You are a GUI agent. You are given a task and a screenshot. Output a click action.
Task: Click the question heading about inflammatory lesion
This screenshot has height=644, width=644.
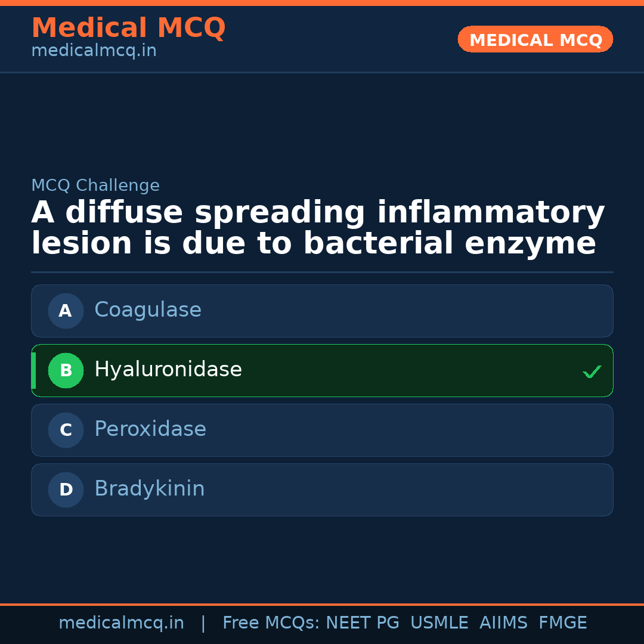[x=318, y=228]
